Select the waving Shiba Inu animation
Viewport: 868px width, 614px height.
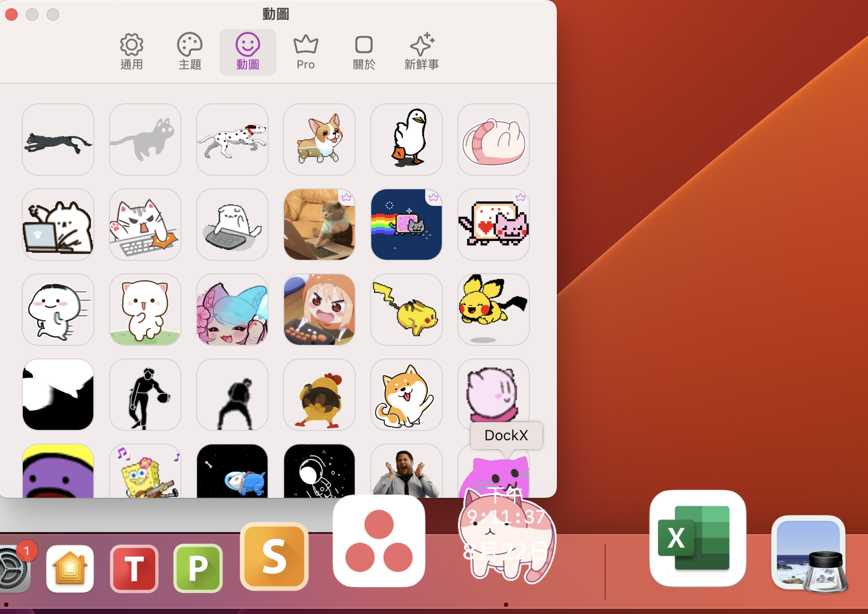(x=407, y=395)
